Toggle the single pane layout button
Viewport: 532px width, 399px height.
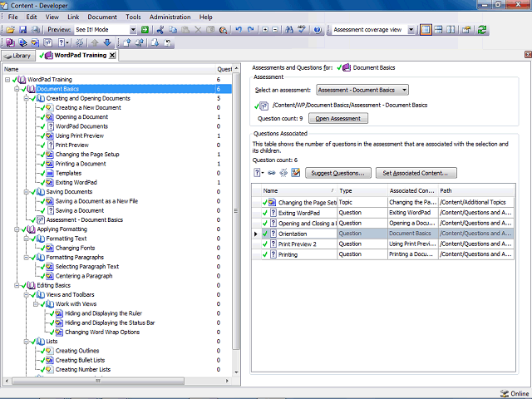[426, 30]
